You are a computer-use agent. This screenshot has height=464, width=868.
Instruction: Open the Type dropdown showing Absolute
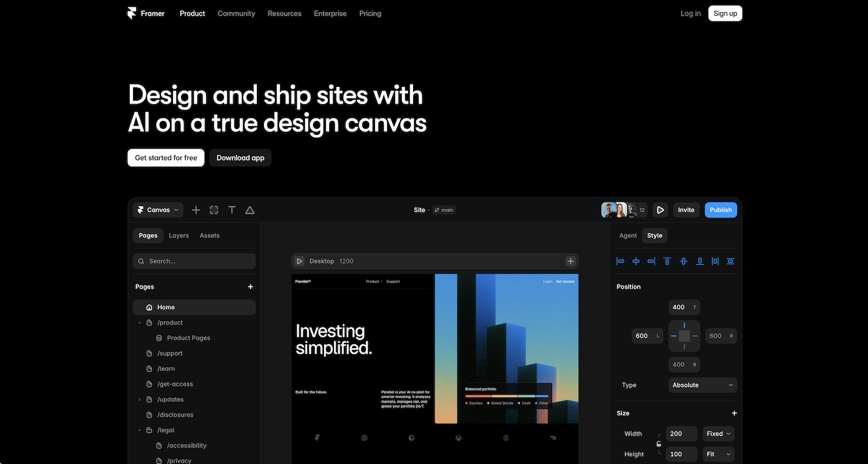click(703, 385)
